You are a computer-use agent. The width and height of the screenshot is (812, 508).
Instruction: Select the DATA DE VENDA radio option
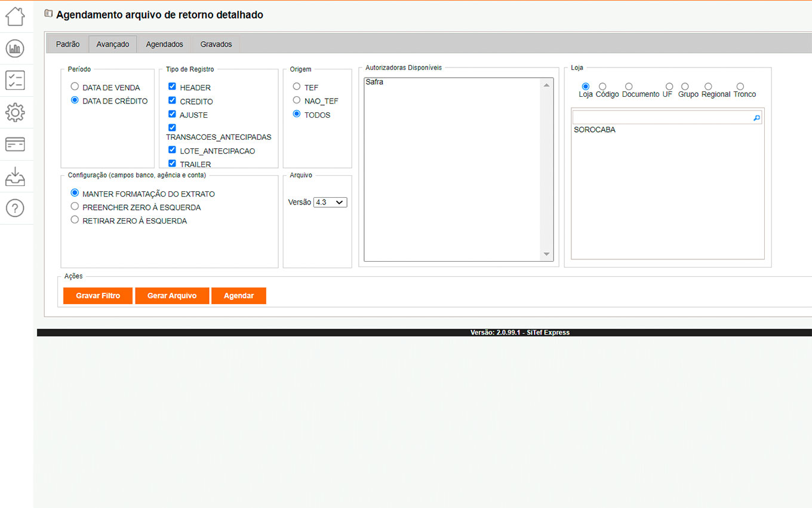click(x=75, y=87)
